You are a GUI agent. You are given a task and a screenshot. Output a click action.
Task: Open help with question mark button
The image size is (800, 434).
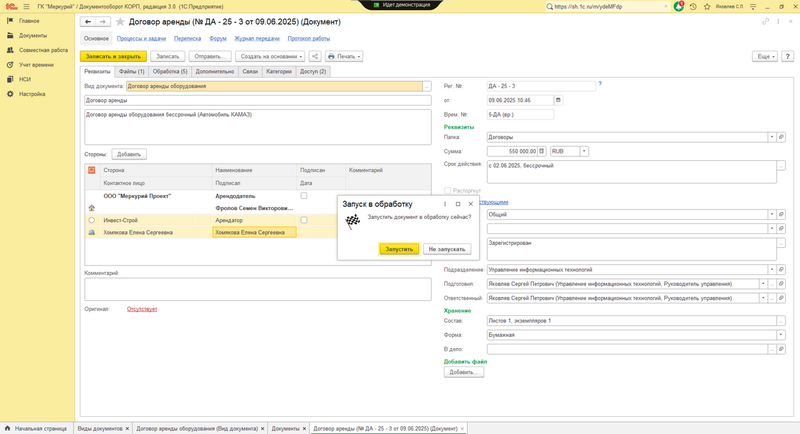[599, 84]
